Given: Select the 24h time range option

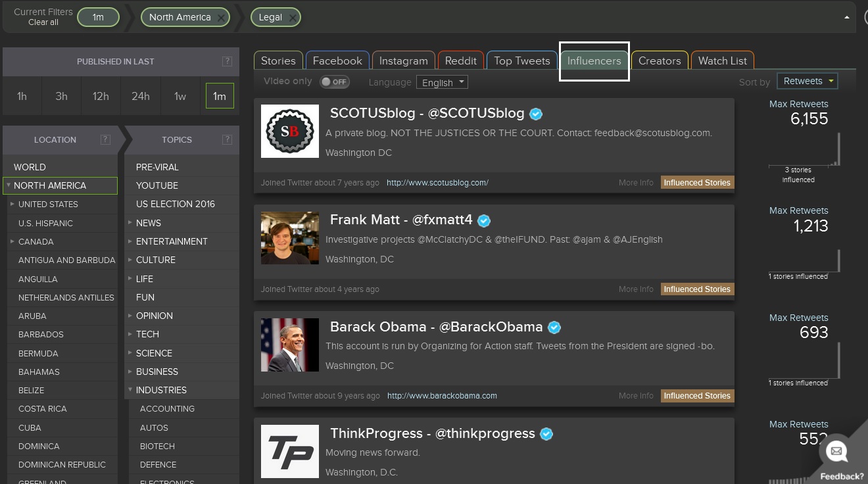Looking at the screenshot, I should click(140, 96).
